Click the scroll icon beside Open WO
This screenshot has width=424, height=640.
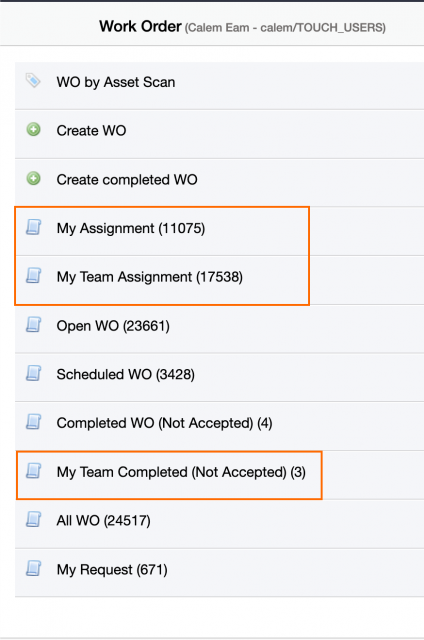pyautogui.click(x=33, y=324)
